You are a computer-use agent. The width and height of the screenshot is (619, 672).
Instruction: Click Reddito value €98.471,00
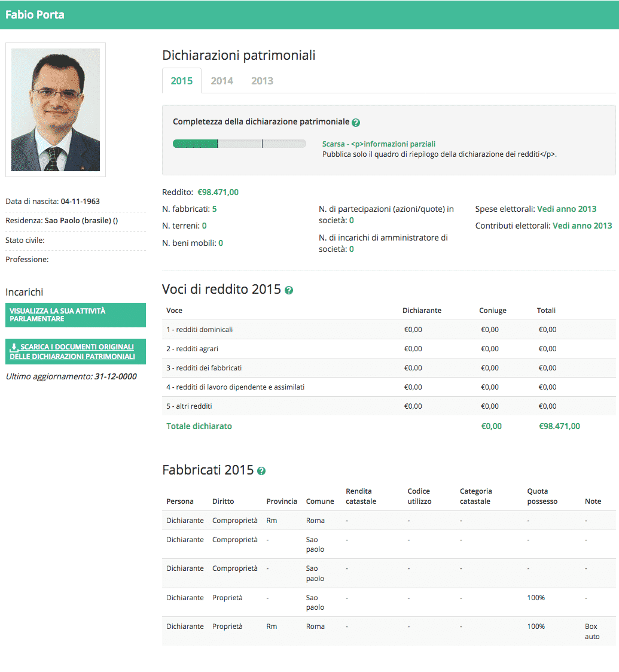[218, 193]
